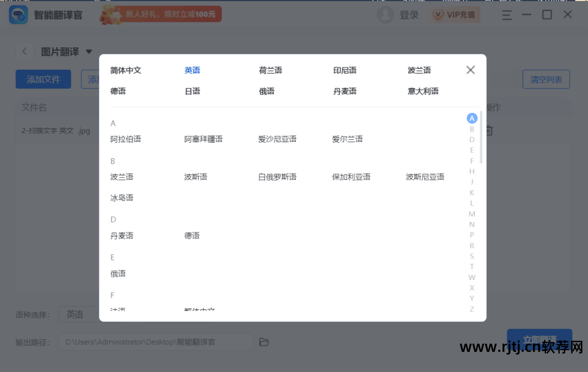Choose 波斯语 under section B
588x372 pixels.
pos(196,177)
